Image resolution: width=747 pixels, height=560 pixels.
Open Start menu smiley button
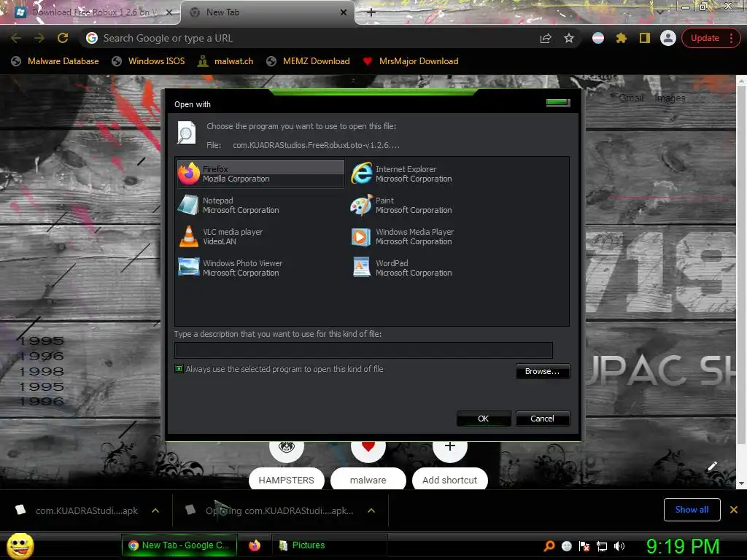[20, 546]
